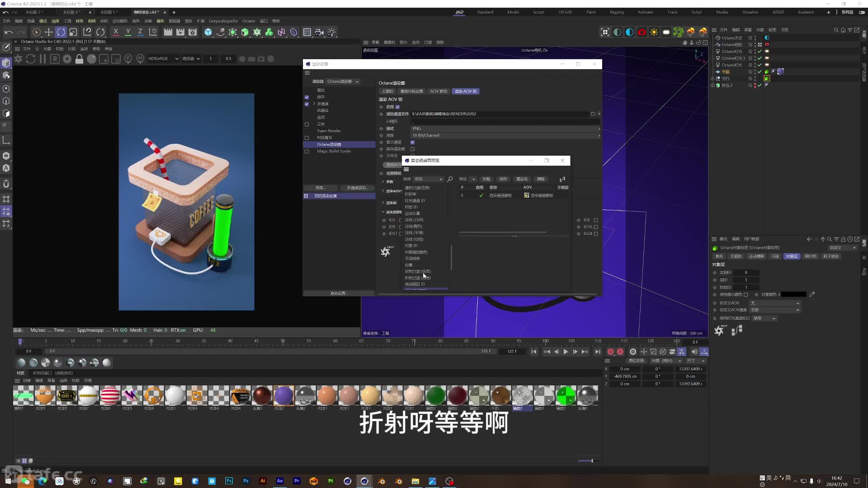Click Octane help logo in render settings
868x488 pixels.
[387, 251]
